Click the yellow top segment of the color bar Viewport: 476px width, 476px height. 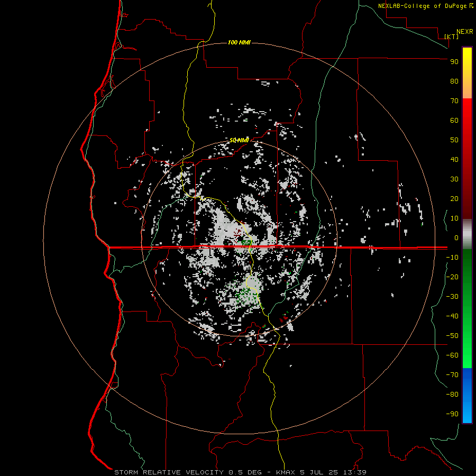click(467, 73)
